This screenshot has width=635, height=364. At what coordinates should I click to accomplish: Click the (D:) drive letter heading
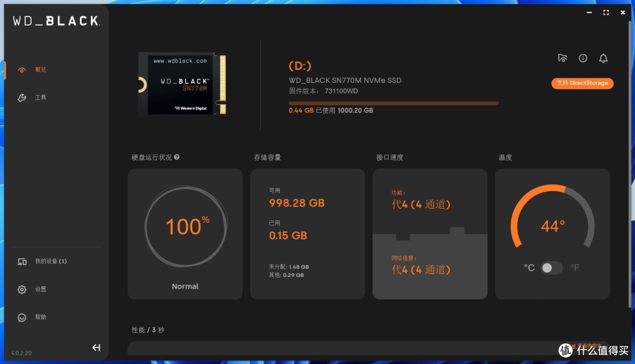pos(300,66)
